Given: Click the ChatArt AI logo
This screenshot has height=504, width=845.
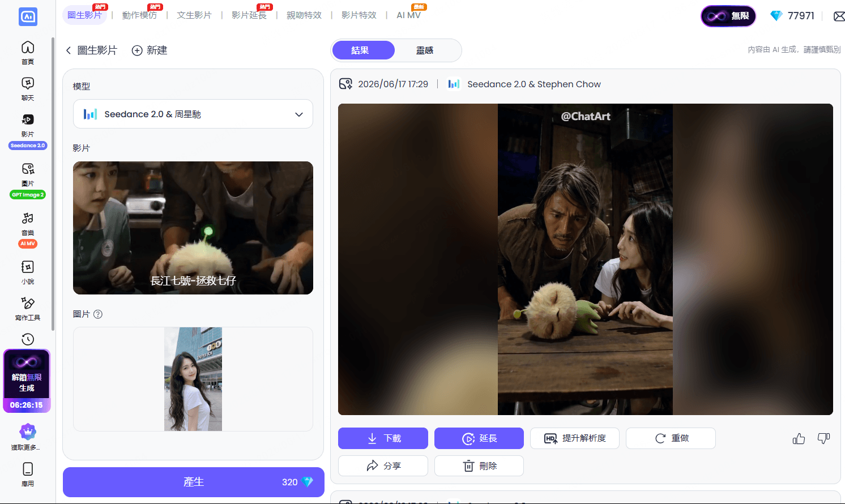Looking at the screenshot, I should [28, 16].
